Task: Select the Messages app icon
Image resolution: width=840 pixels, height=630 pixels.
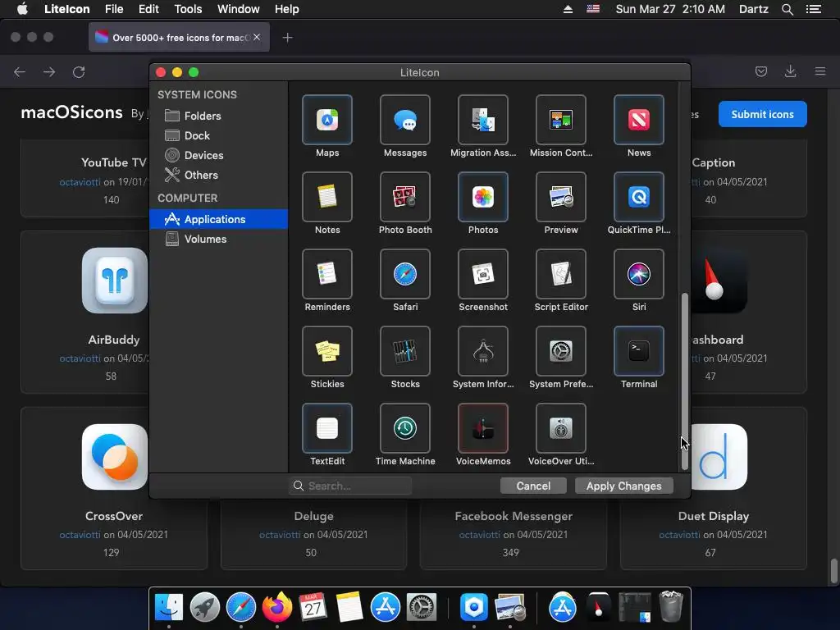Action: pyautogui.click(x=405, y=120)
